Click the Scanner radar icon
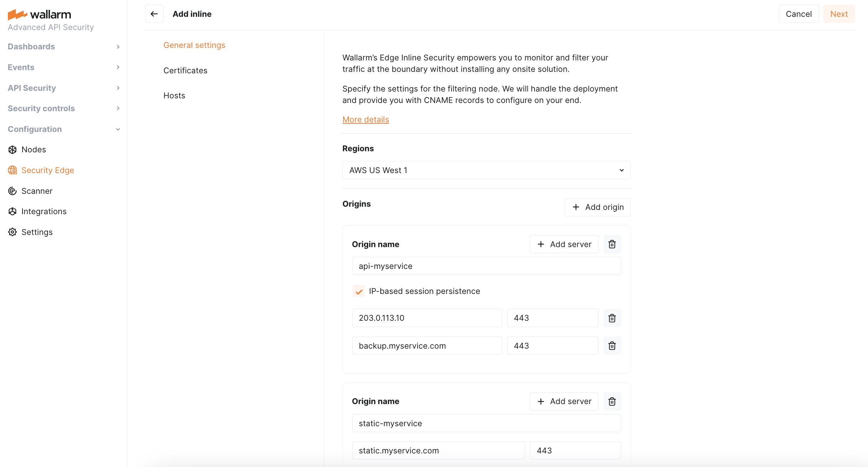Viewport: 868px width, 467px height. (x=13, y=191)
